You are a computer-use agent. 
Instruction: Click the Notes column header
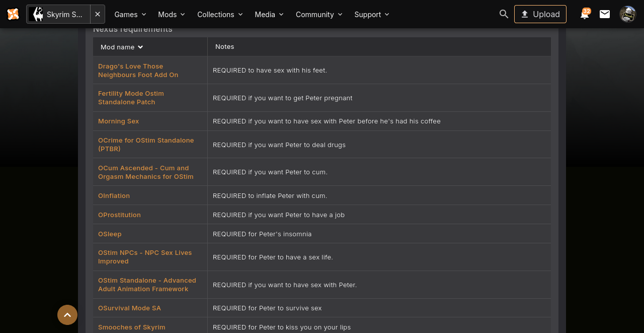click(x=224, y=46)
